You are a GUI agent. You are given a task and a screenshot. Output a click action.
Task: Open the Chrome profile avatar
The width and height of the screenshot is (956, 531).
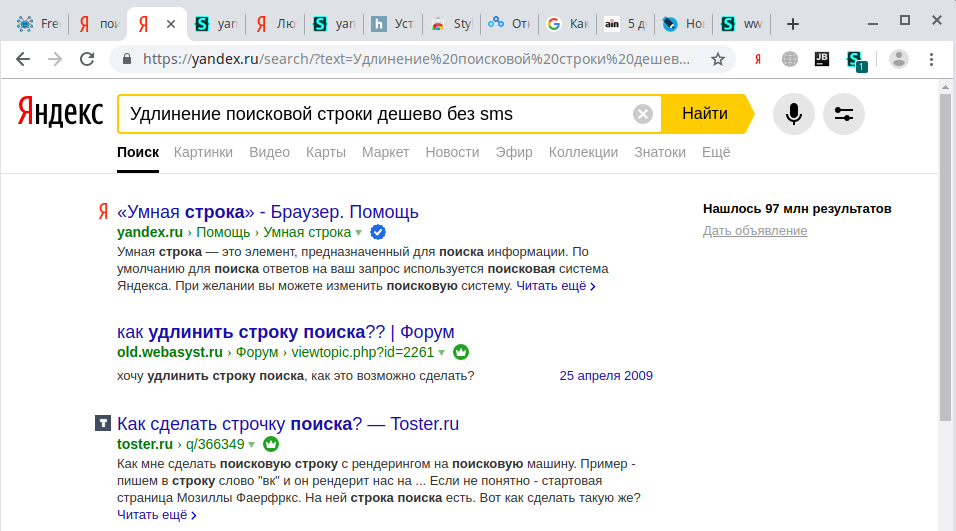point(899,59)
